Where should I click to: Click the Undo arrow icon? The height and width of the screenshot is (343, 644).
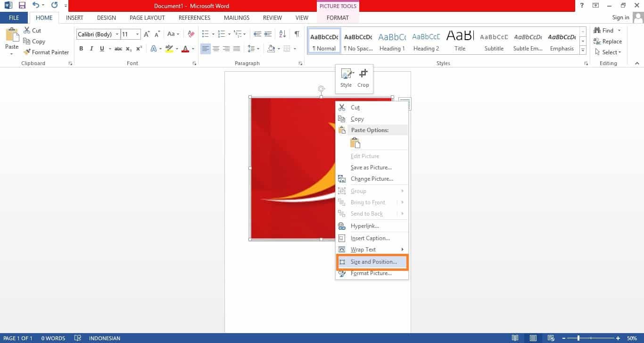(x=36, y=6)
